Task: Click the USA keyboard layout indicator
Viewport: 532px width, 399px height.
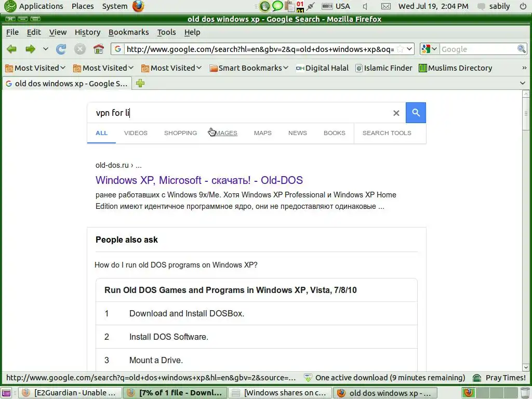Action: 336,6
